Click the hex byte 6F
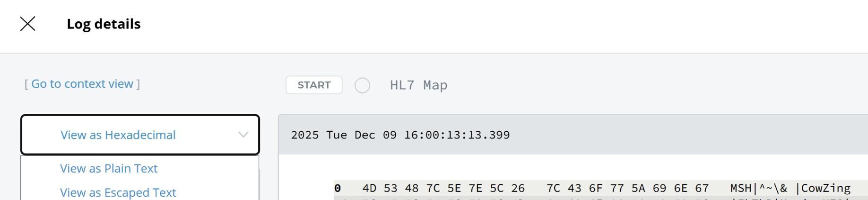Screen dimensions: 868x200 coord(596,188)
